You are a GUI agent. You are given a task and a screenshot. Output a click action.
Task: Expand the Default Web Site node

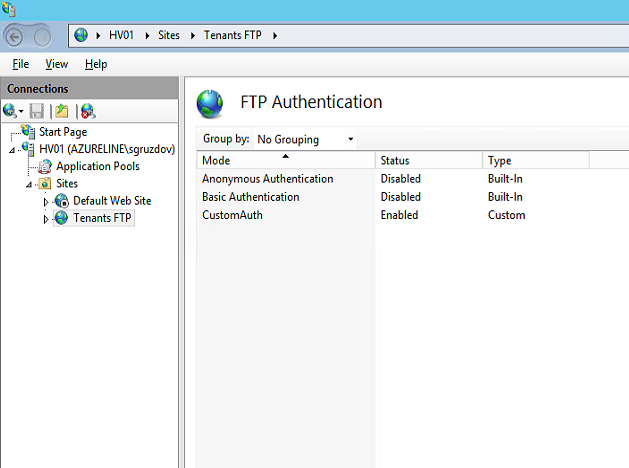[x=46, y=202]
